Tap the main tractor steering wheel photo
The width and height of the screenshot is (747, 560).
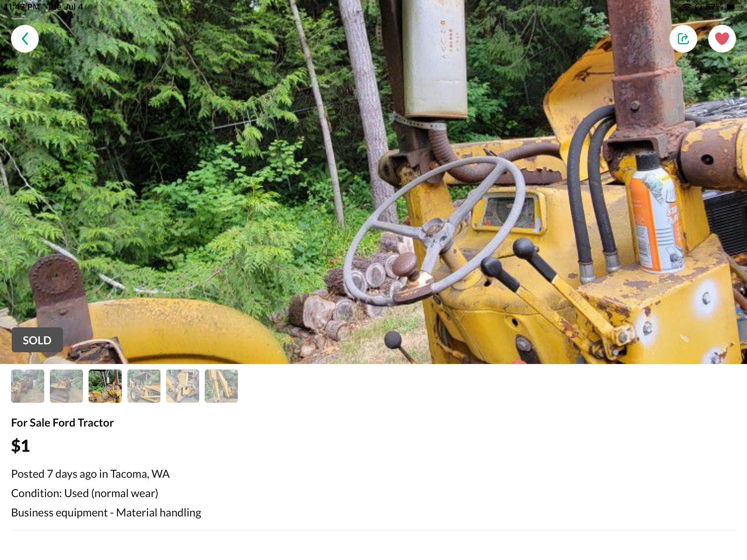coord(373,182)
